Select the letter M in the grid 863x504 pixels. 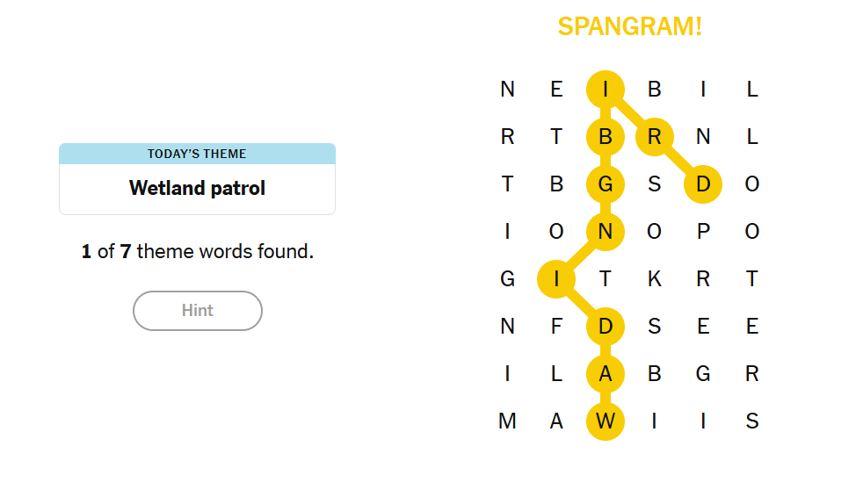(507, 421)
